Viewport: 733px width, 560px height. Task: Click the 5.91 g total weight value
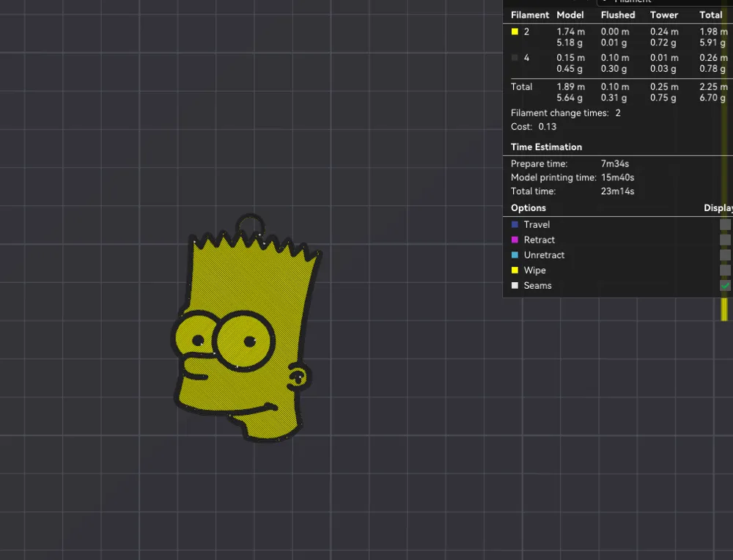pyautogui.click(x=712, y=43)
